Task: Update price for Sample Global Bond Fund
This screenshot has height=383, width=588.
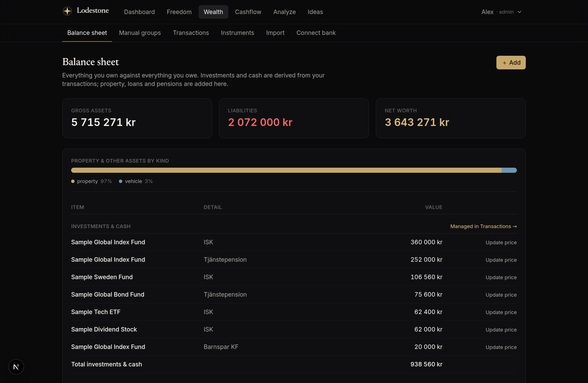Action: tap(501, 295)
